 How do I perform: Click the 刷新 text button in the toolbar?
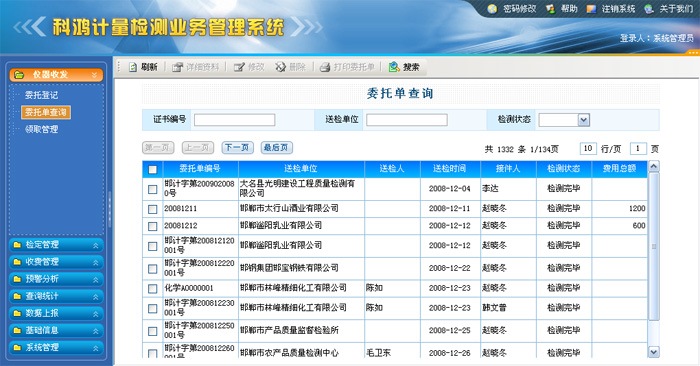149,67
